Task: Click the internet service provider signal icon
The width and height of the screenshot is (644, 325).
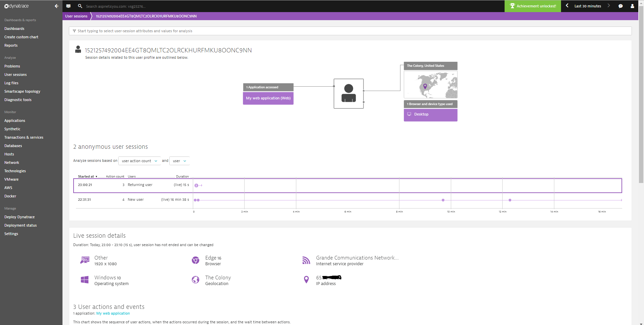Action: (306, 260)
